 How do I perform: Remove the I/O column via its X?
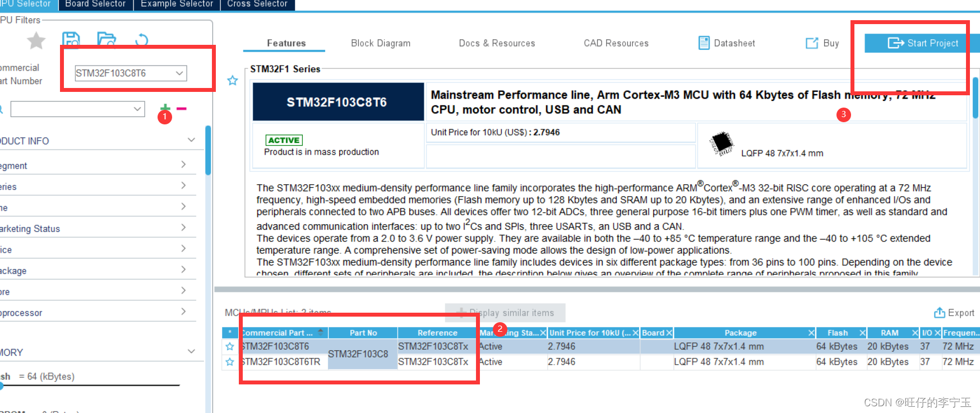point(937,333)
